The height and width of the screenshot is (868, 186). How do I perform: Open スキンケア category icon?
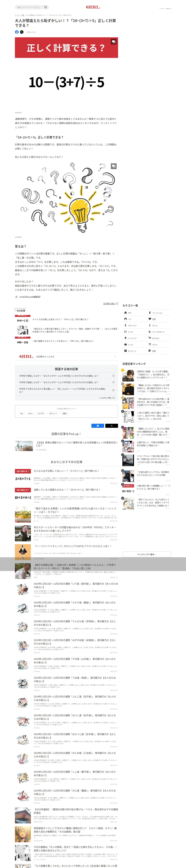coord(126,325)
